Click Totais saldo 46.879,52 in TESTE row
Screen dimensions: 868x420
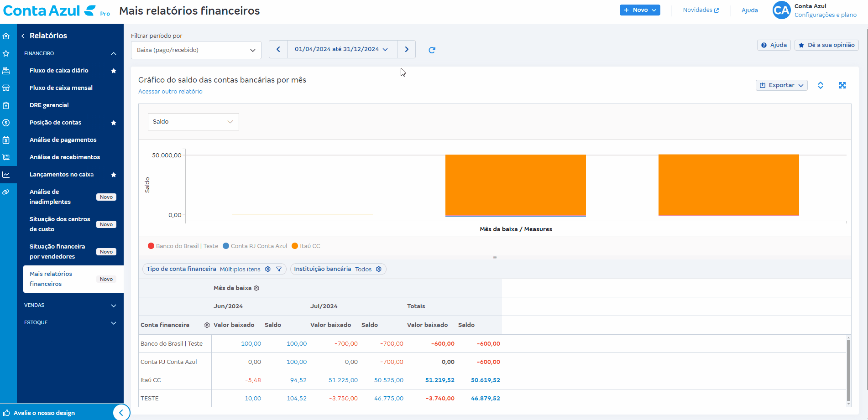(486, 399)
